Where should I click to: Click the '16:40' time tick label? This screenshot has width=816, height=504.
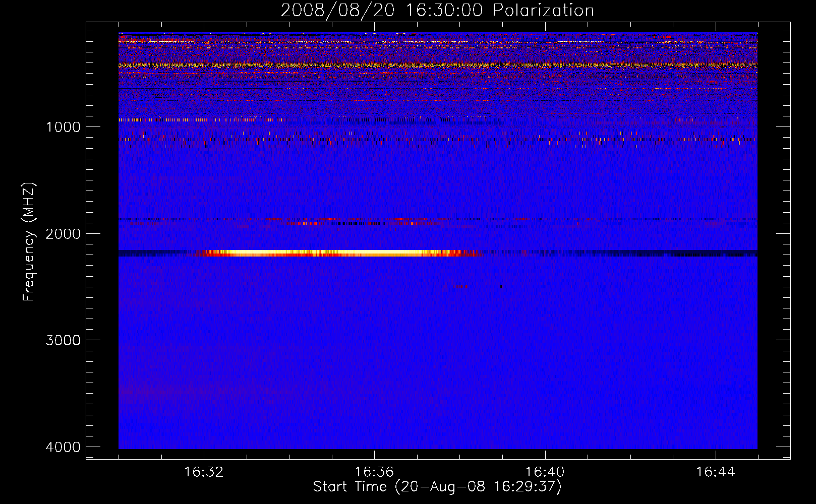tap(545, 472)
